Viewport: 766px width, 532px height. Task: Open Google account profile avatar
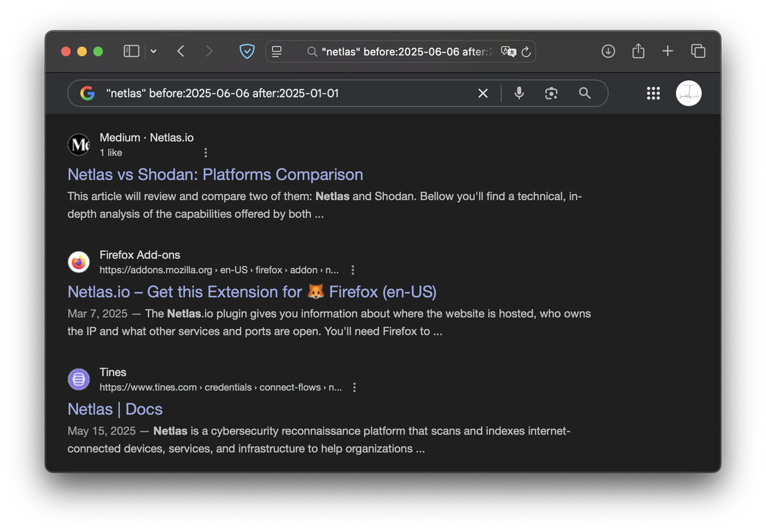pyautogui.click(x=688, y=93)
